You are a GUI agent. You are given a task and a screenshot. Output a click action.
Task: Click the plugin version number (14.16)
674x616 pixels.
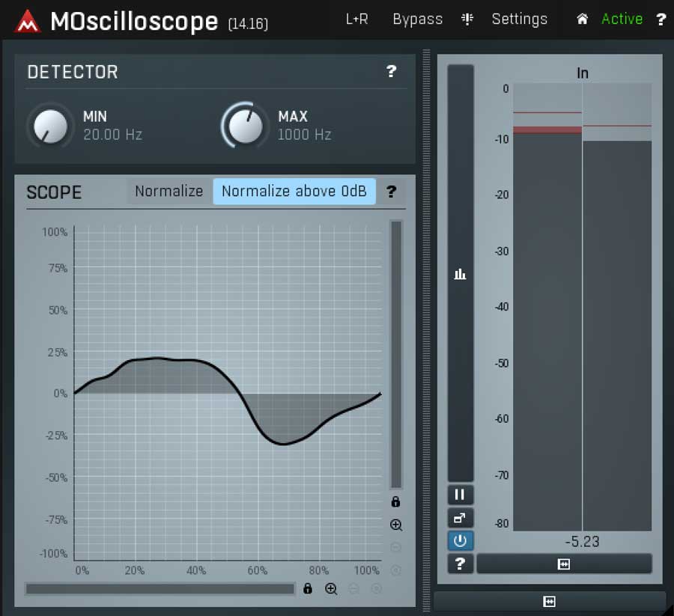(248, 24)
